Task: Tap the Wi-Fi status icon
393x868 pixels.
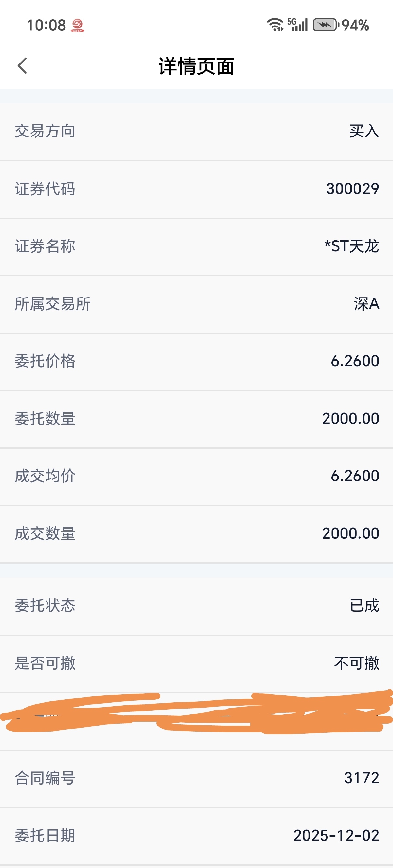Action: (275, 25)
